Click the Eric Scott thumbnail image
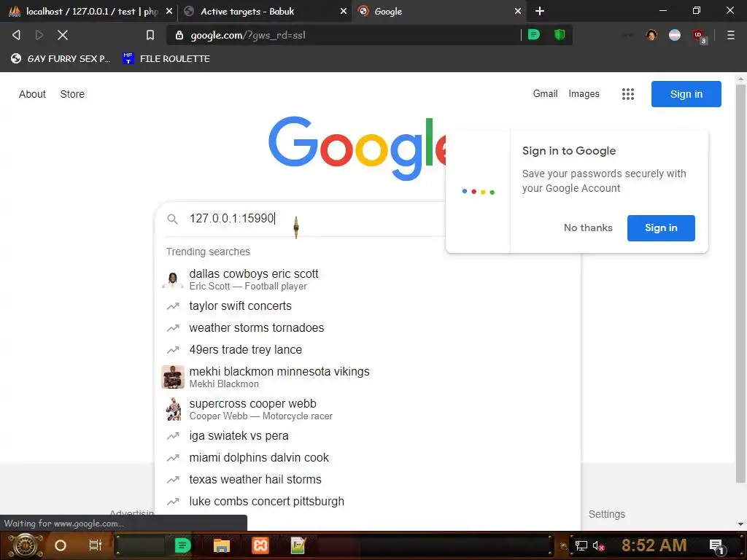Image resolution: width=747 pixels, height=560 pixels. pyautogui.click(x=172, y=279)
